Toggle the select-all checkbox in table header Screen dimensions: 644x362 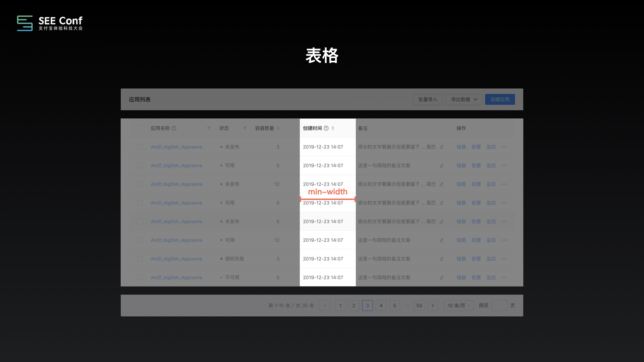[140, 128]
